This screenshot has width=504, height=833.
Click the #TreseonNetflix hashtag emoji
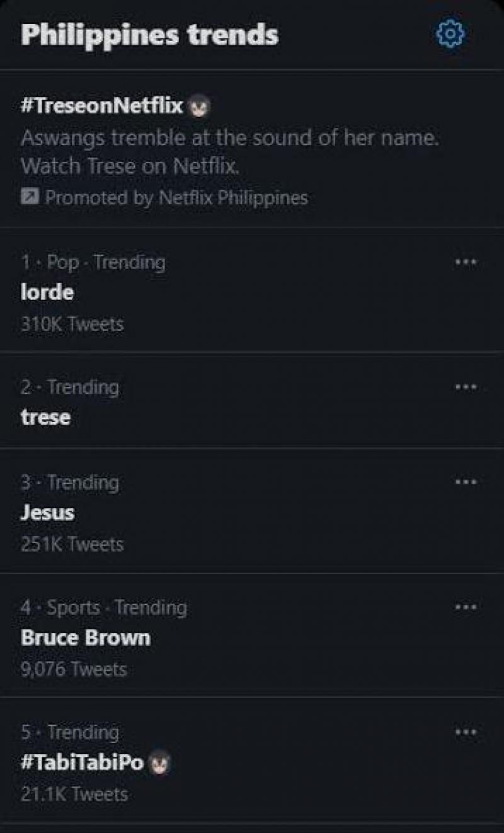click(x=200, y=106)
